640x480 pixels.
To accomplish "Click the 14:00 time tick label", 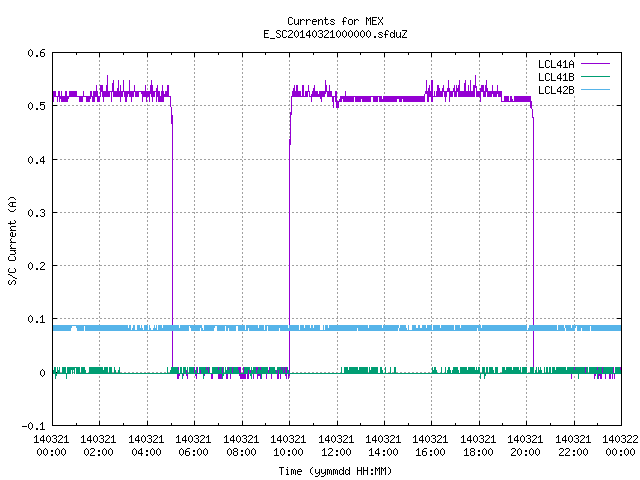I will tap(383, 452).
